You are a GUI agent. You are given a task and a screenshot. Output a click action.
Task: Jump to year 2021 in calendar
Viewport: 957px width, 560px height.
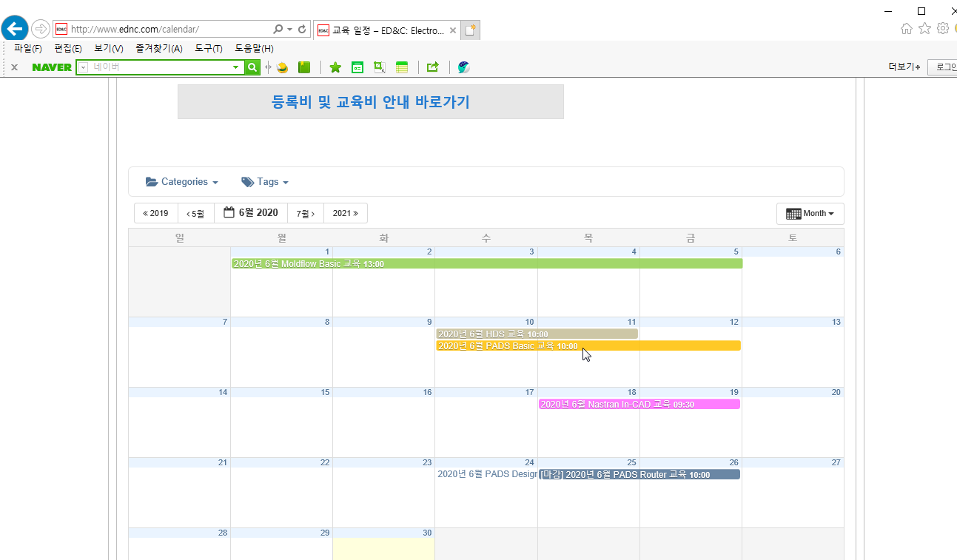pos(345,213)
